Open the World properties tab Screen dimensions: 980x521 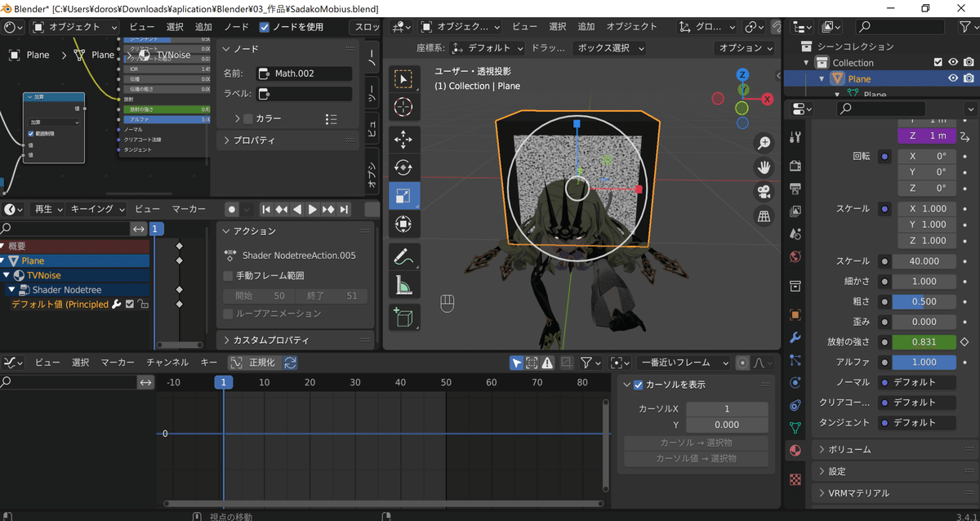[x=795, y=257]
